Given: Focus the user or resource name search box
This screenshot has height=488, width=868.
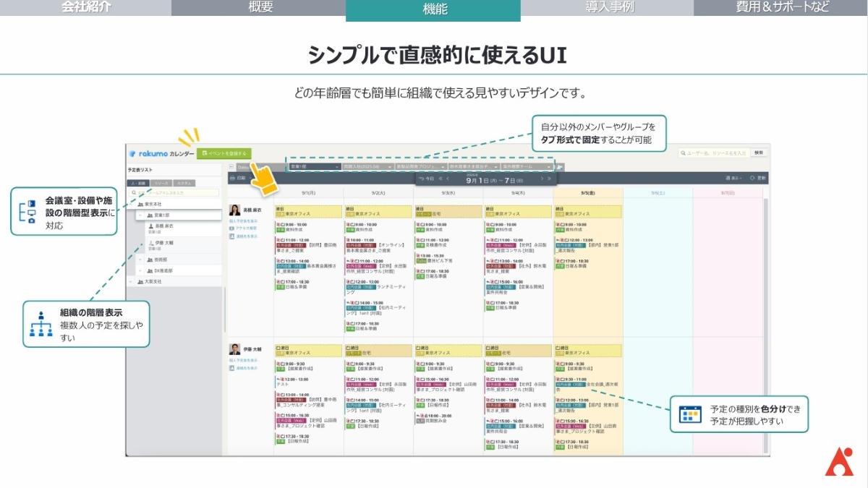Looking at the screenshot, I should (713, 153).
